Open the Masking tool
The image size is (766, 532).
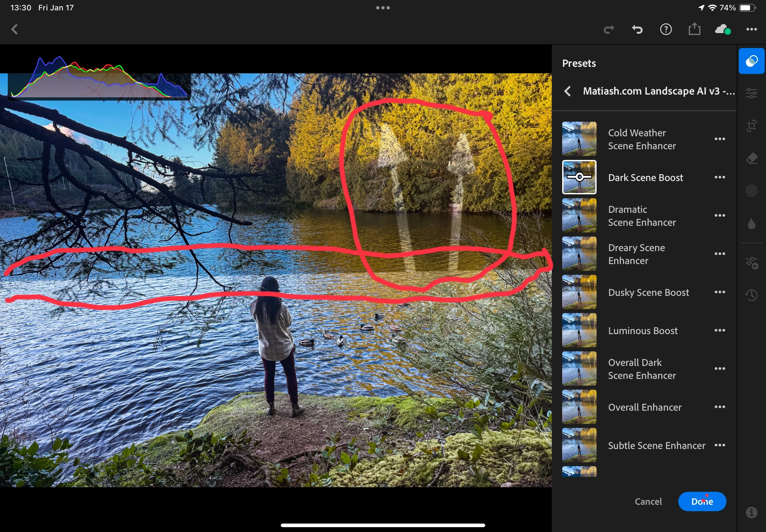(x=751, y=191)
